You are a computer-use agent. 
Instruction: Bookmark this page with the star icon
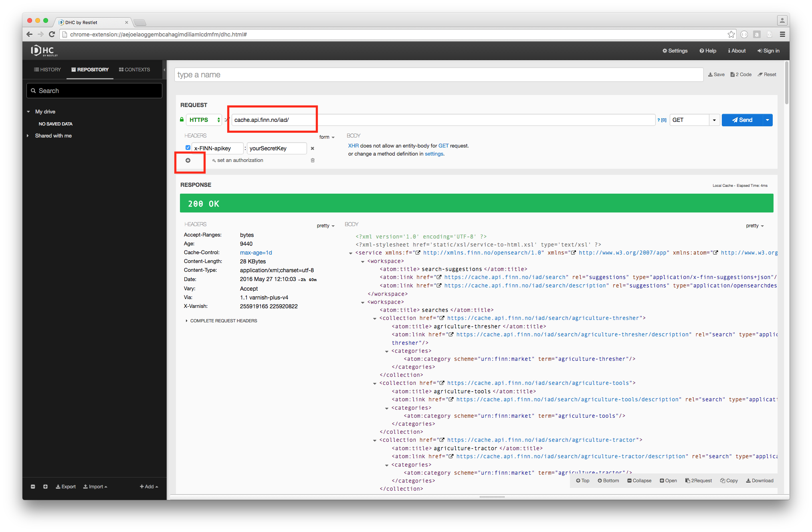coord(731,34)
